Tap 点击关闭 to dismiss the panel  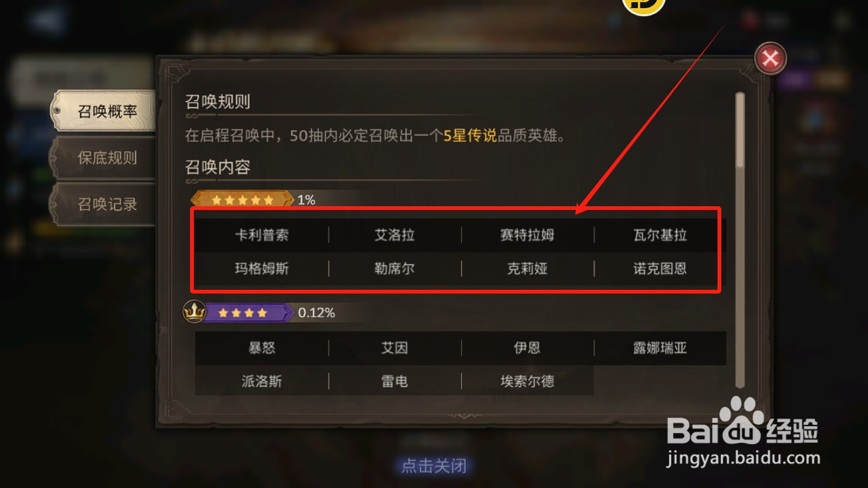(x=434, y=466)
